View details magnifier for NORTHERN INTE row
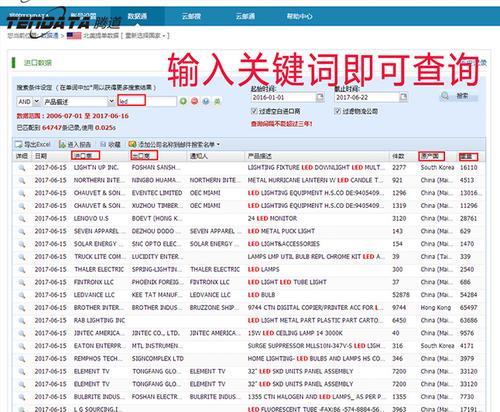Viewport: 500px width, 412px height. tap(22, 180)
